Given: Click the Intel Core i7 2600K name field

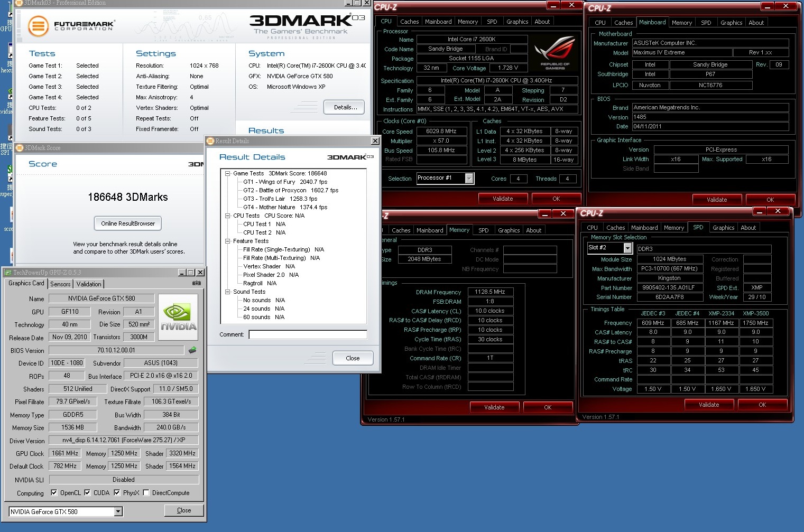Looking at the screenshot, I should (x=472, y=39).
